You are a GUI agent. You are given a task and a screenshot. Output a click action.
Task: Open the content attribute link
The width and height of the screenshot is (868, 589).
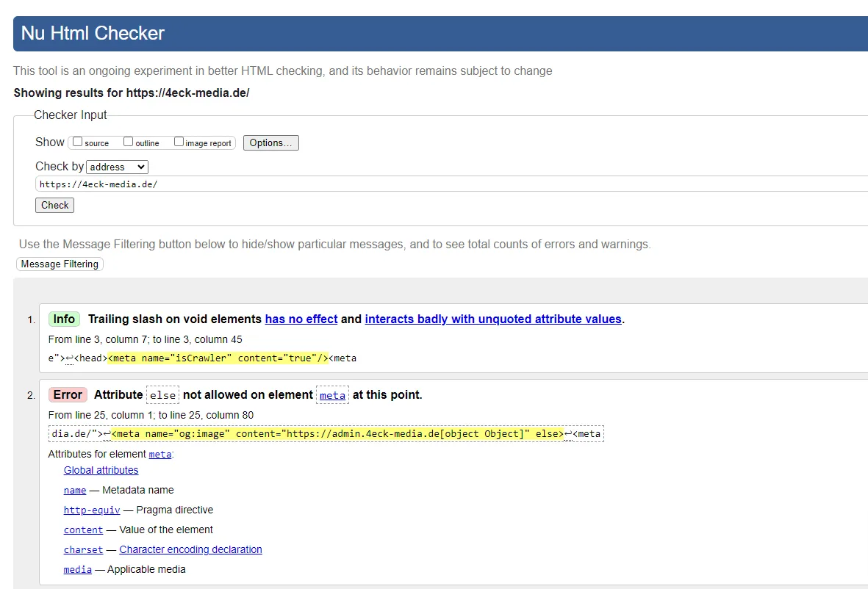(x=83, y=530)
